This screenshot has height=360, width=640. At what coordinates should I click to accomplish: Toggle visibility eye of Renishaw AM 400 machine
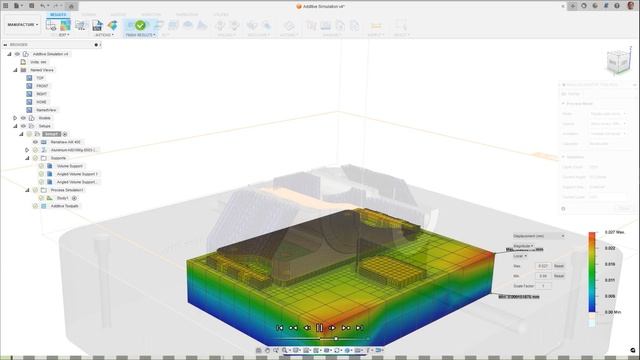pos(36,142)
